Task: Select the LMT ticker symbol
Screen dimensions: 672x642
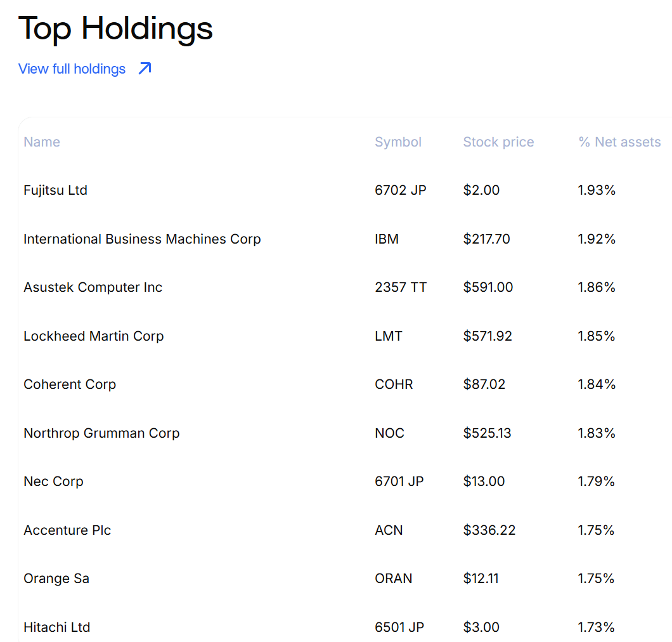Action: (x=389, y=336)
